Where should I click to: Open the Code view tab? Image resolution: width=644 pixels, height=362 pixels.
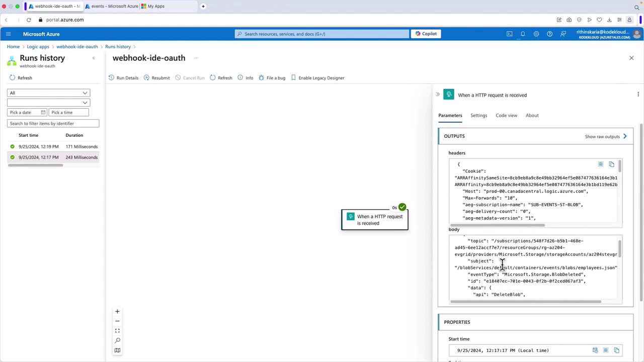coord(507,116)
